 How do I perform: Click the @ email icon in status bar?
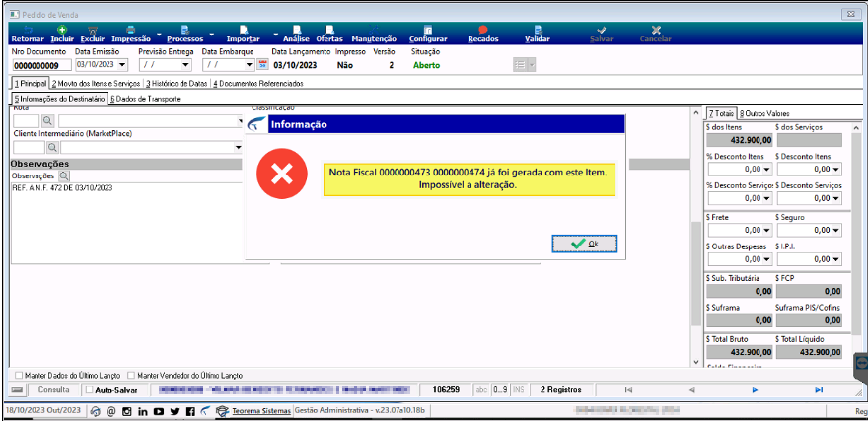click(110, 411)
